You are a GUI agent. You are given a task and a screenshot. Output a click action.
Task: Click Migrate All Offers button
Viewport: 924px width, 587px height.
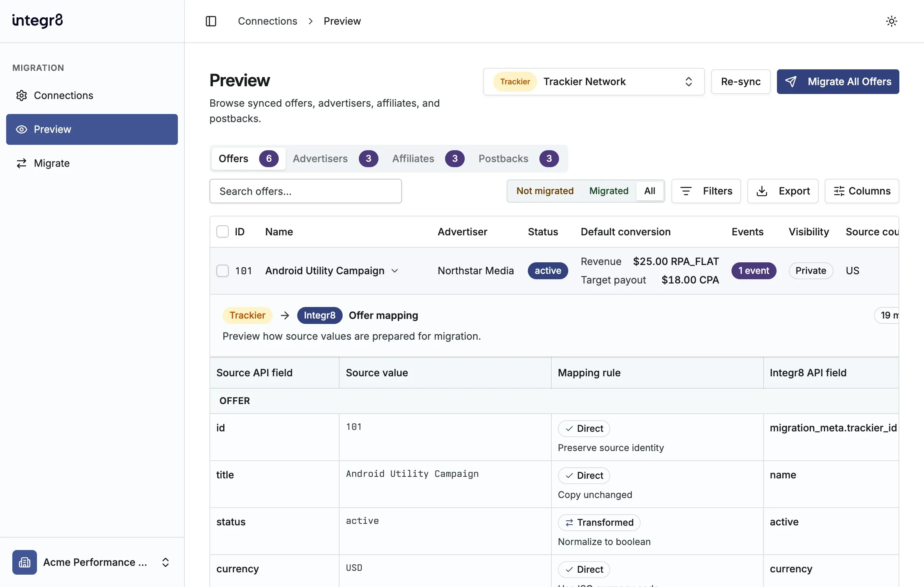838,82
